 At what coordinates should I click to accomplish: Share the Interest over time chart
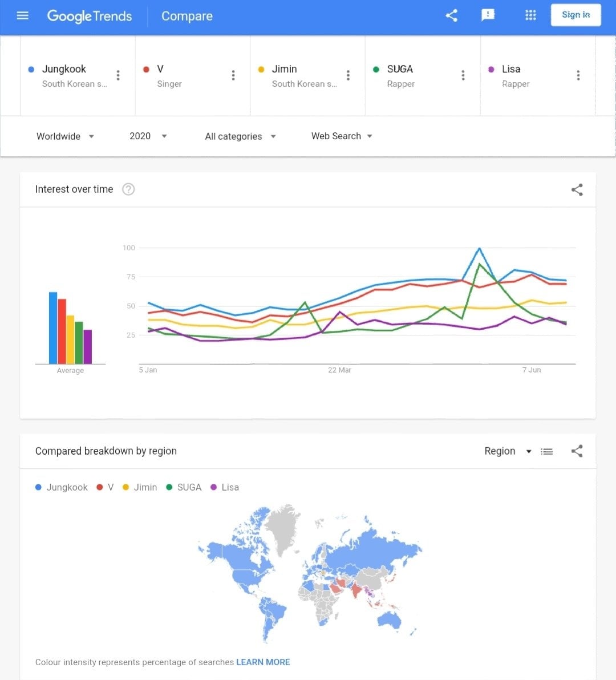577,189
